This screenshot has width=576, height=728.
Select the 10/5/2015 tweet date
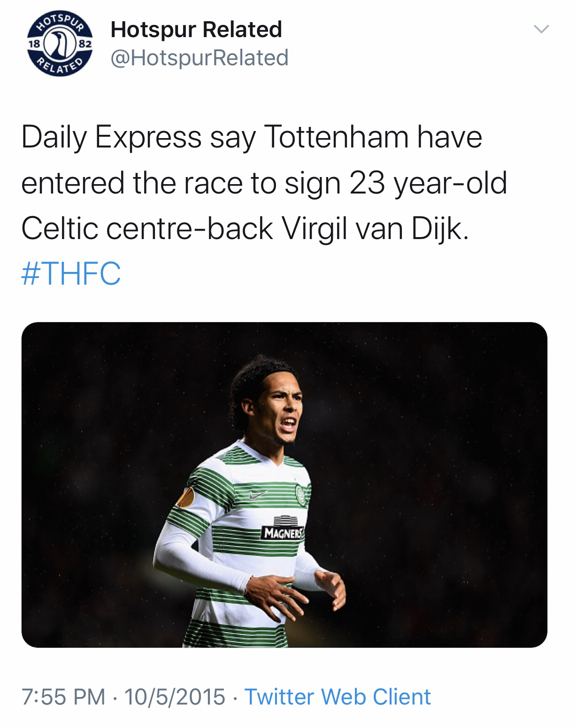point(175,697)
